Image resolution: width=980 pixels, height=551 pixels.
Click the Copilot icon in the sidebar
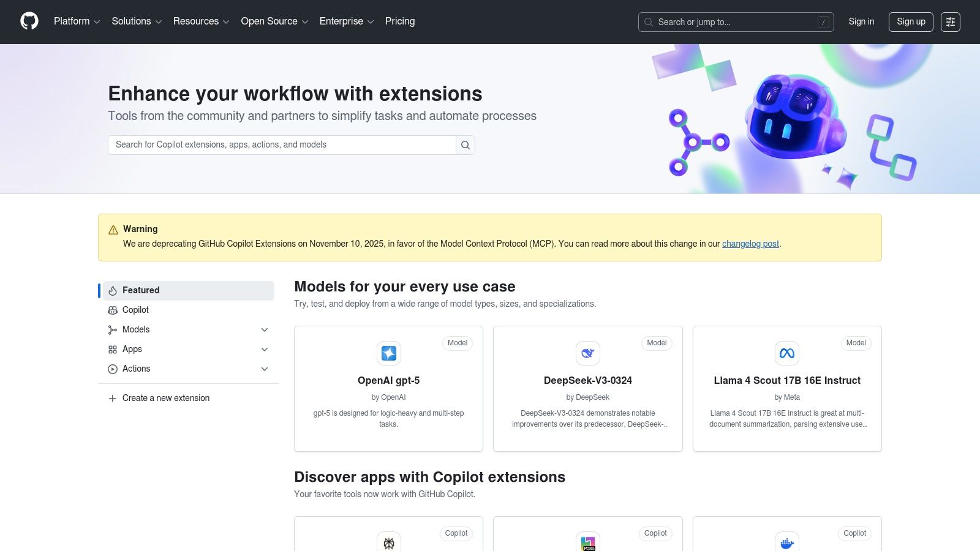coord(113,310)
